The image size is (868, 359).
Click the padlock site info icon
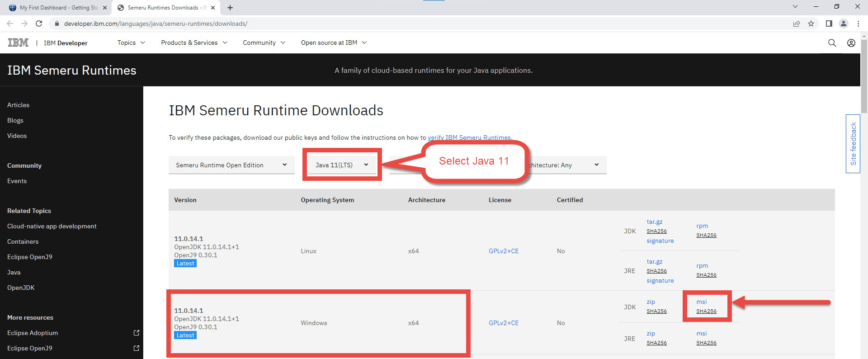(x=57, y=24)
